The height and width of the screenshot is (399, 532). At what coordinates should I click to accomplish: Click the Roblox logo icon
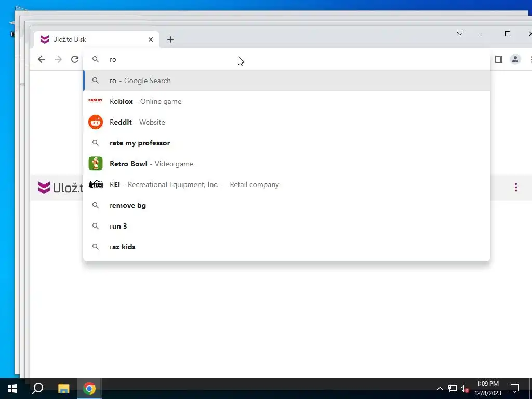point(96,101)
